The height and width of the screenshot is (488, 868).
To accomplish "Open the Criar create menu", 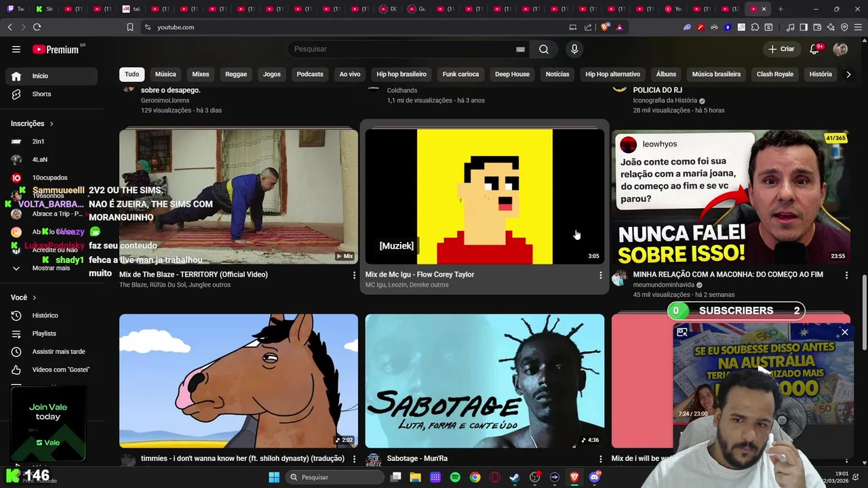I will point(781,49).
